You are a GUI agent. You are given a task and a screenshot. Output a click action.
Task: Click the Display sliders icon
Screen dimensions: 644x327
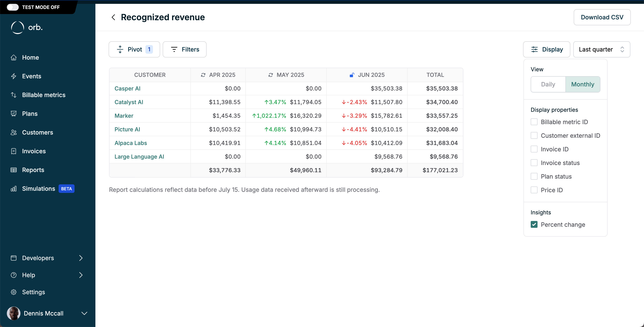[534, 50]
